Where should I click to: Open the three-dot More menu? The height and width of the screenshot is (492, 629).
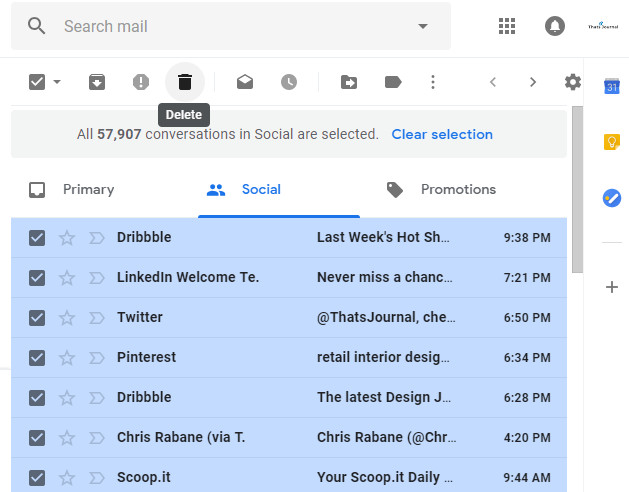click(432, 82)
